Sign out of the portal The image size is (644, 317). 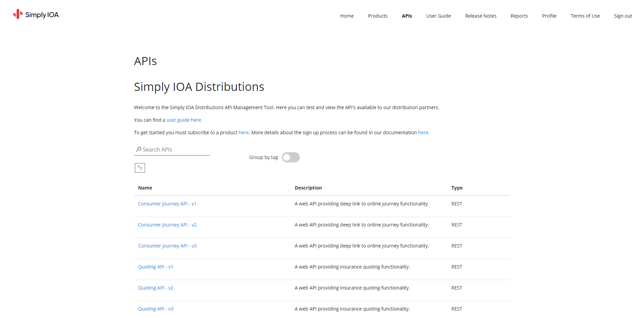(623, 16)
